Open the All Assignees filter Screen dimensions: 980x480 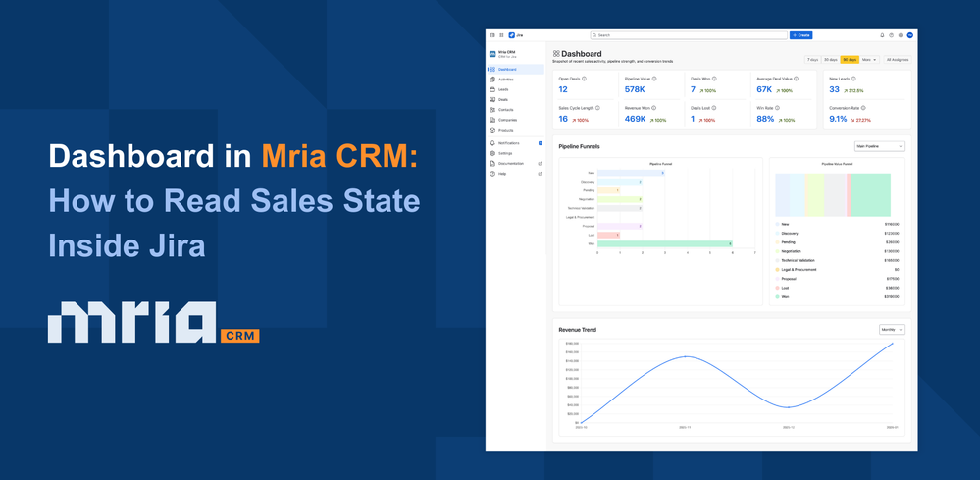click(x=898, y=59)
